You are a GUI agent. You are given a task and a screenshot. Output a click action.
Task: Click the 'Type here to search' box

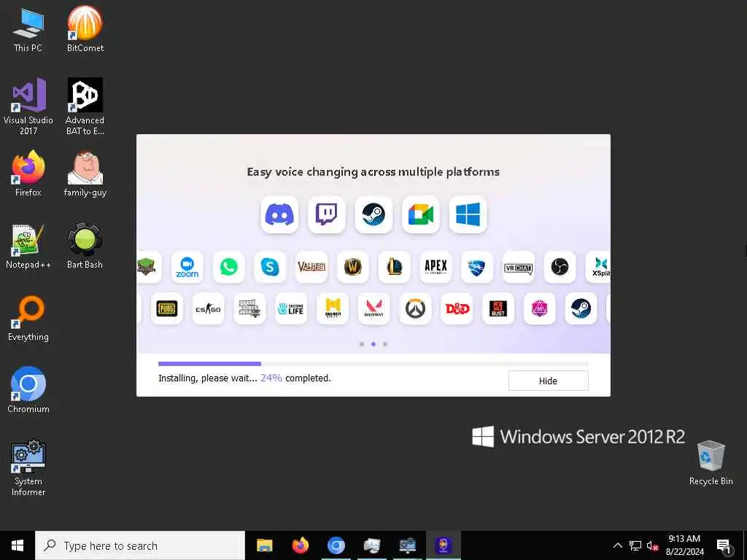(x=140, y=545)
